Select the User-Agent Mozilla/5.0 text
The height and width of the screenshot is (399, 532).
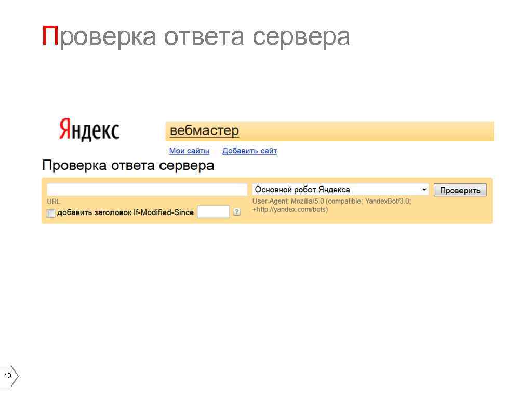[x=331, y=205]
